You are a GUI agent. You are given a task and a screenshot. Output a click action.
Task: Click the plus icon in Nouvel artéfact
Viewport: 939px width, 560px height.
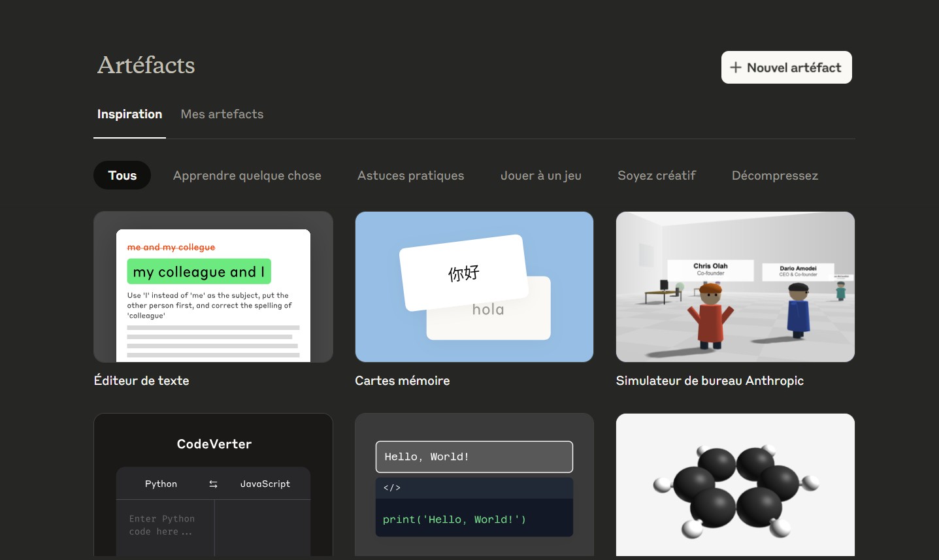pos(736,67)
